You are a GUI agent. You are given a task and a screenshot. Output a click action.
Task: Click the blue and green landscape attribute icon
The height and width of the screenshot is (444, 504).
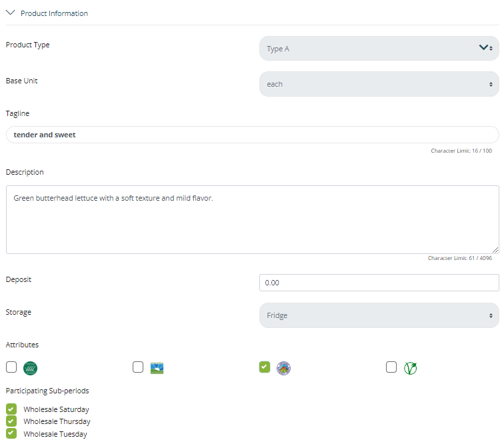coord(157,368)
